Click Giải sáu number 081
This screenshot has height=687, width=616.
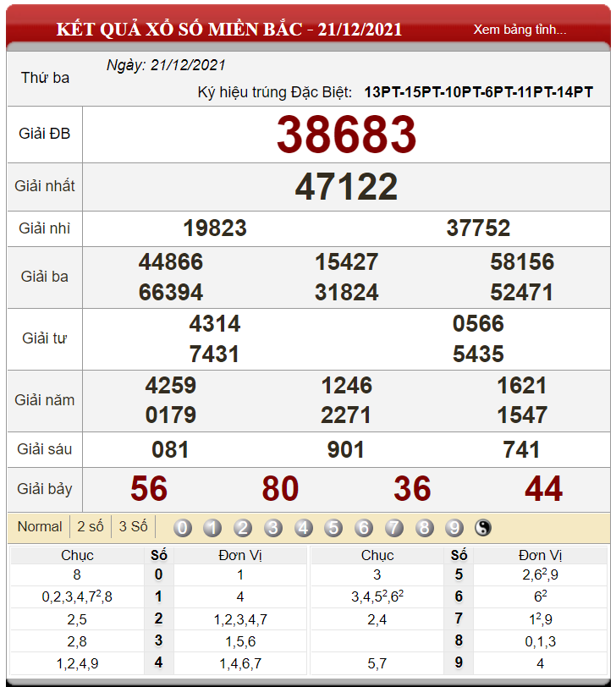[x=170, y=450]
